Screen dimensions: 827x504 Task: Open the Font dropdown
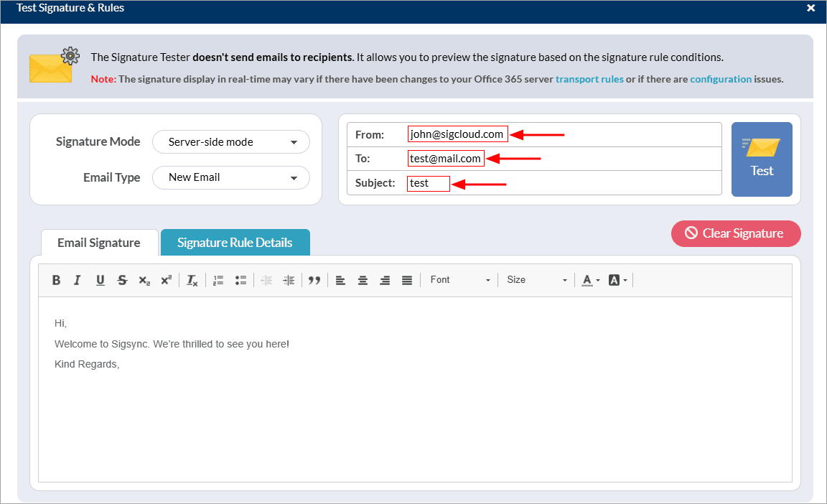(460, 280)
